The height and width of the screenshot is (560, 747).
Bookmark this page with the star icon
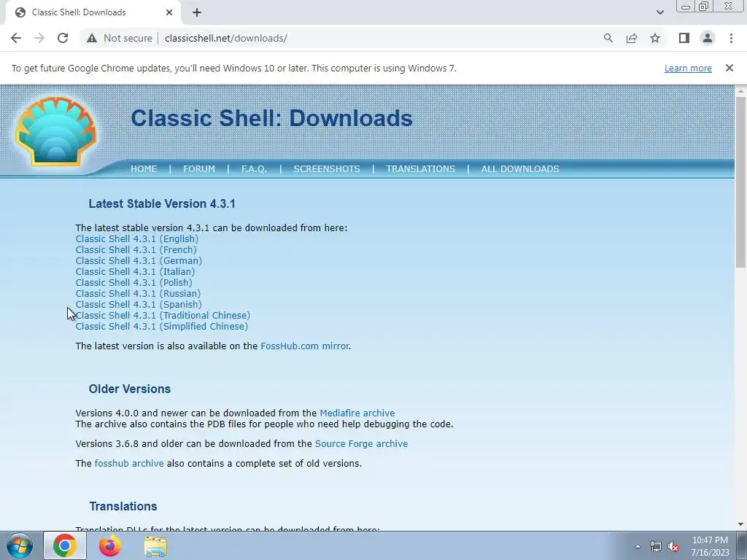[655, 38]
